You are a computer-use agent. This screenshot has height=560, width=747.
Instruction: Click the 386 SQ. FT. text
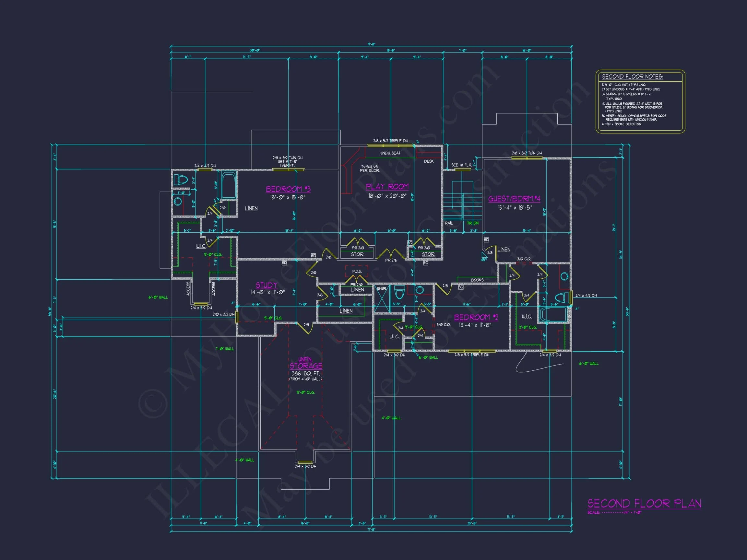coord(306,373)
